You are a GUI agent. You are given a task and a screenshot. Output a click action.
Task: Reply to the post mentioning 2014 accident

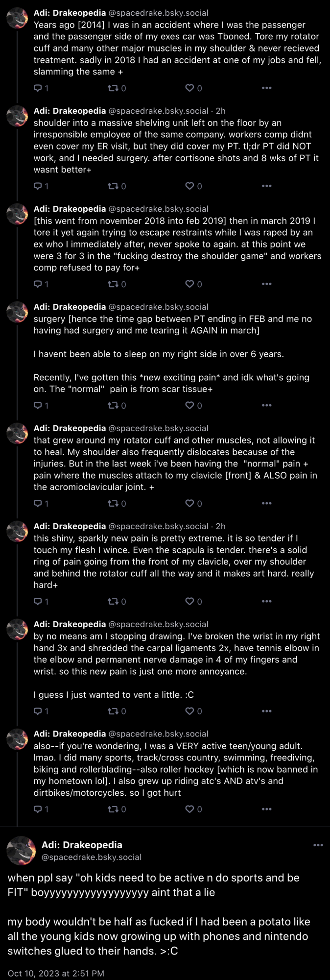[x=41, y=88]
